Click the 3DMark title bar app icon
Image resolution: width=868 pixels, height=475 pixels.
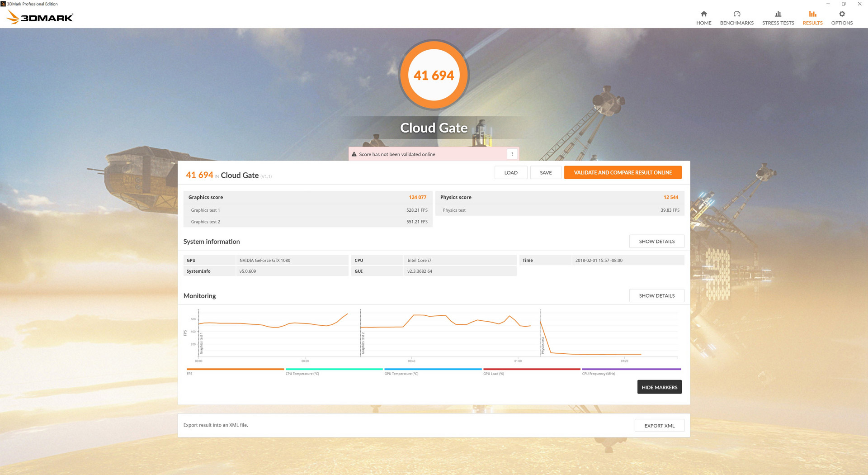3,4
